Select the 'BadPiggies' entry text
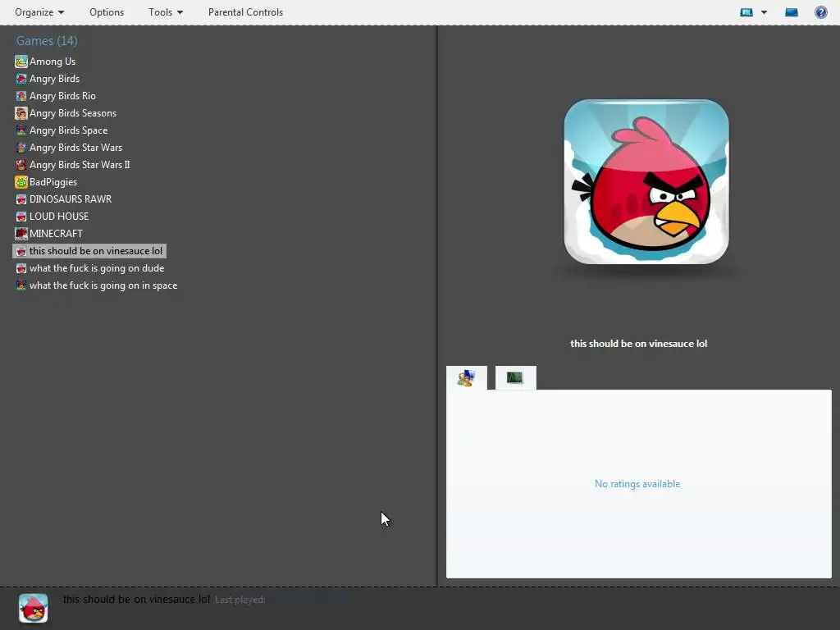This screenshot has width=840, height=630. click(53, 182)
